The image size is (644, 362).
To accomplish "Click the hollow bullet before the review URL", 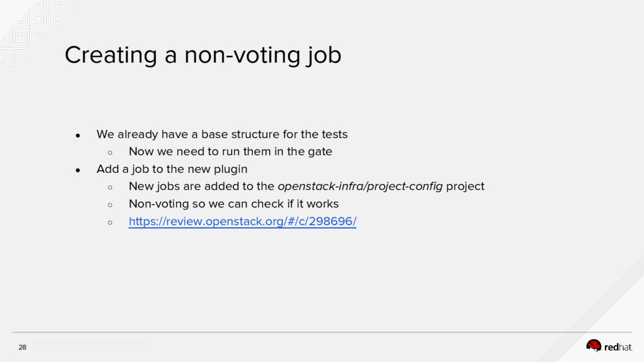I will [x=110, y=222].
